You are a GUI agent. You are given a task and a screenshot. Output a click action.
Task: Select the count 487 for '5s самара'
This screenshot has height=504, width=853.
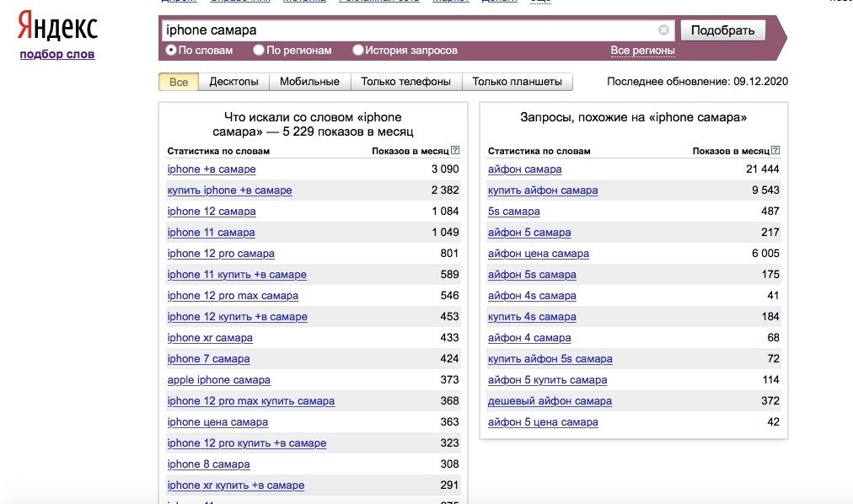pos(770,212)
